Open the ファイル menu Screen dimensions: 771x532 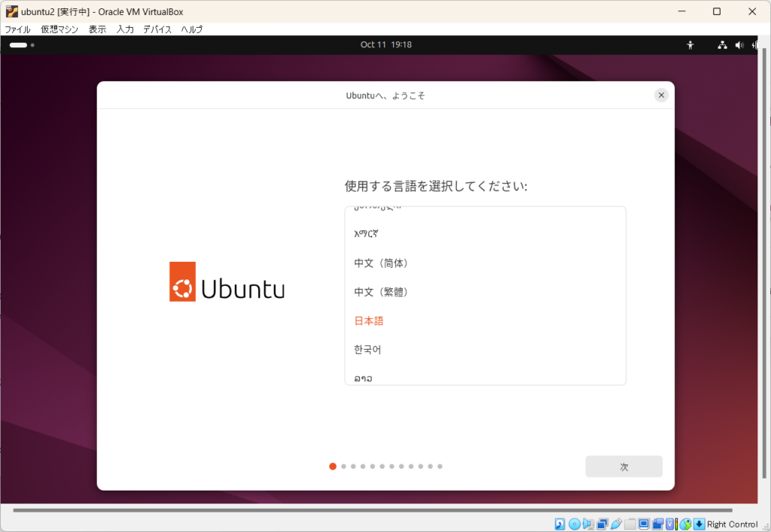[x=18, y=29]
